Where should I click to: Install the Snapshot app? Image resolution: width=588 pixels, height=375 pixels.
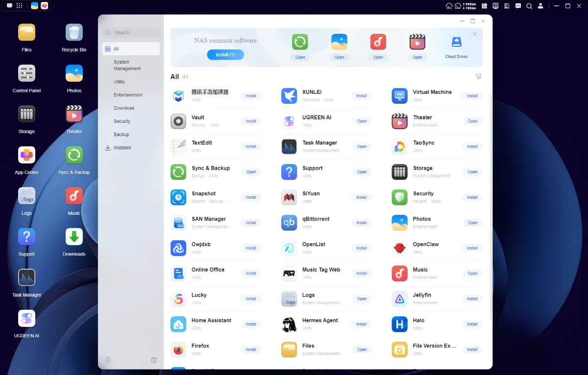(x=251, y=197)
